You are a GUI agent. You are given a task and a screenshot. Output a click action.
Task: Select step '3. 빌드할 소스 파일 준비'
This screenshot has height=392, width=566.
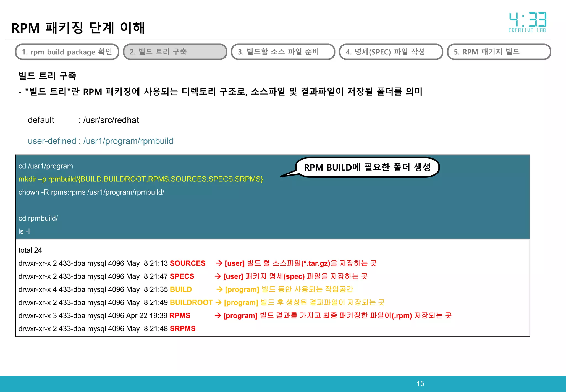pyautogui.click(x=283, y=52)
